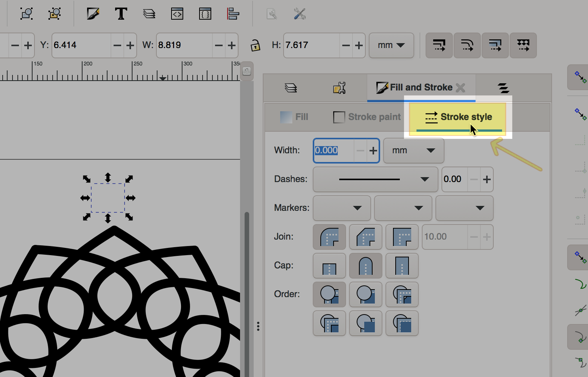
Task: Close the Fill and Stroke panel tab
Action: 460,88
